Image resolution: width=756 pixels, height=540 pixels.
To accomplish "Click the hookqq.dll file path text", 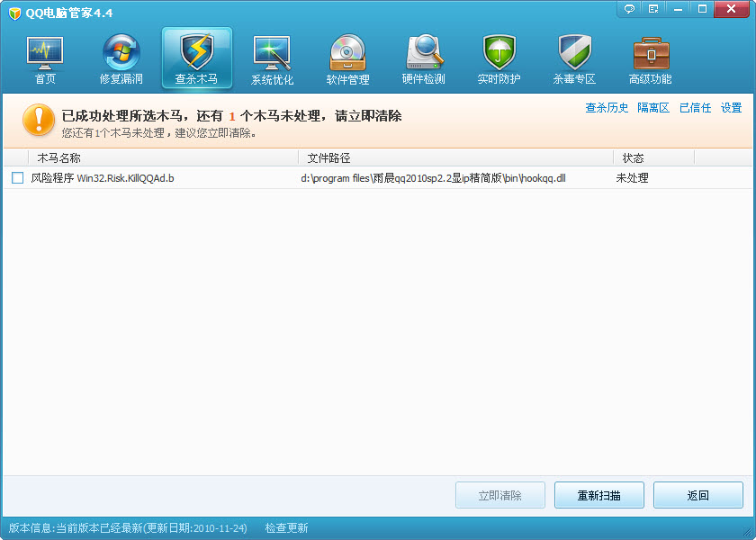I will coord(433,178).
